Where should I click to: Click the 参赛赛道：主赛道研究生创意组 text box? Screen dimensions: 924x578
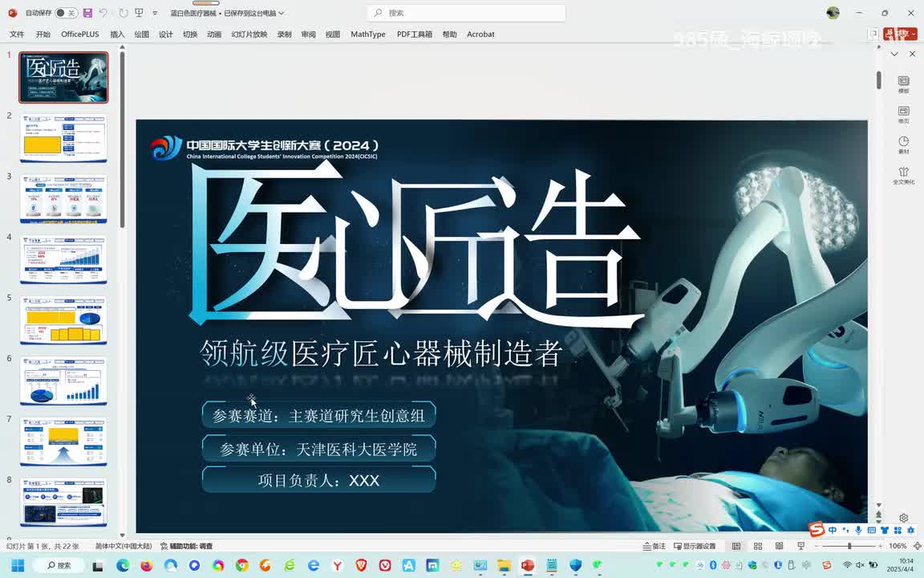click(x=318, y=415)
